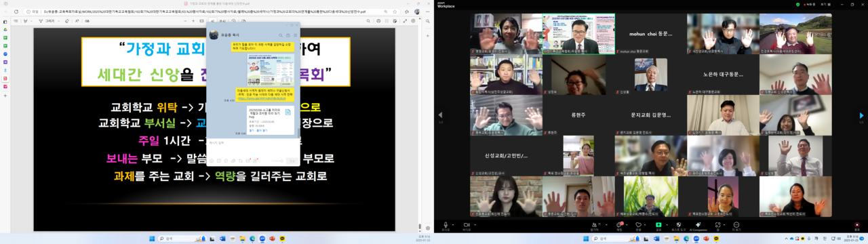Viewport: 868px width, 244px height.
Task: Search in KakaoTalk chat window
Action: tap(281, 35)
